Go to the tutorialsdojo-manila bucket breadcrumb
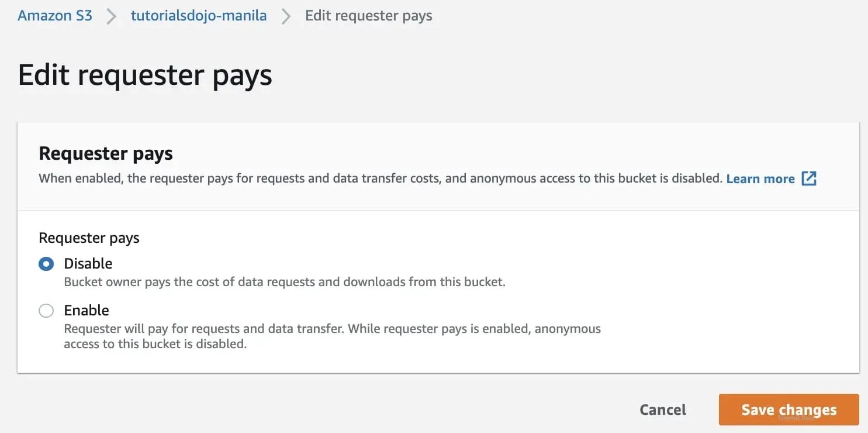 click(199, 16)
